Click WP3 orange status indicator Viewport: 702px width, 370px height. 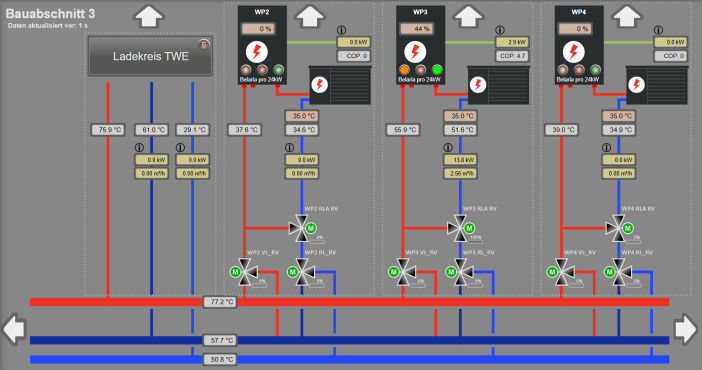404,70
